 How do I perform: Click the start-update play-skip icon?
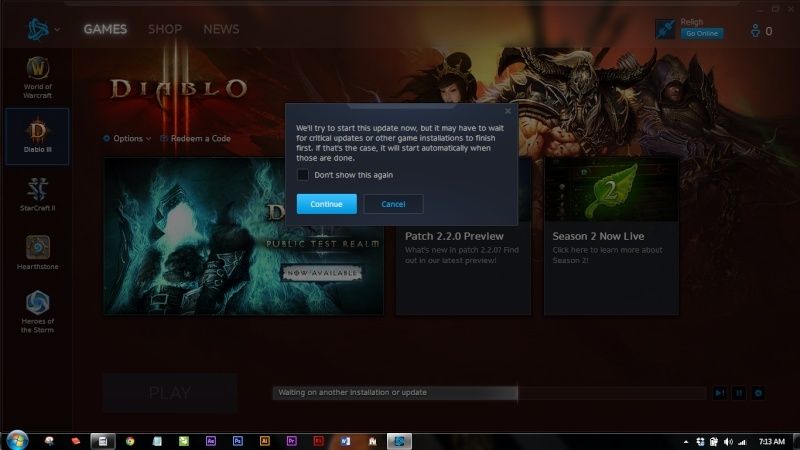pos(720,393)
